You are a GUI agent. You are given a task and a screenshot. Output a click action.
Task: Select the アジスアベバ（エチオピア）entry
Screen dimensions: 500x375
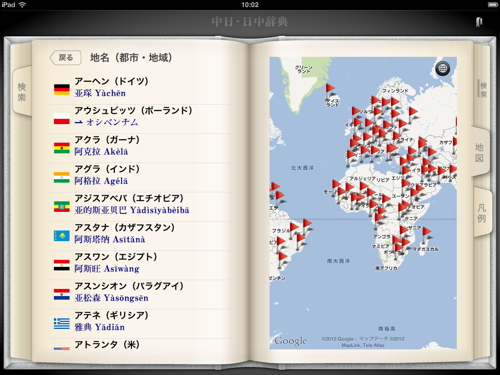(140, 207)
